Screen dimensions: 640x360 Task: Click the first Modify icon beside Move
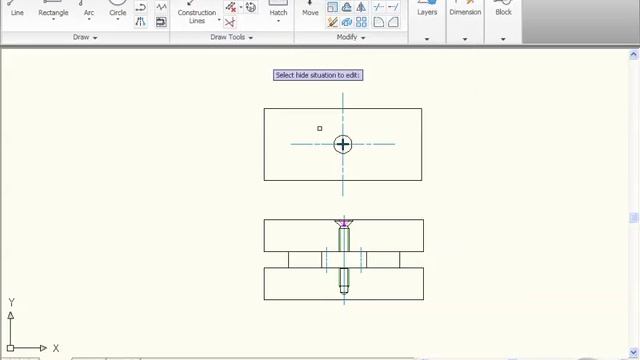click(x=333, y=7)
